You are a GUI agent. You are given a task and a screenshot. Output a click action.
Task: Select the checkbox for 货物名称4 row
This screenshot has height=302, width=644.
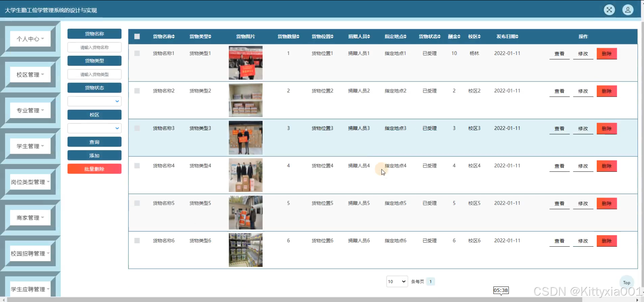[137, 166]
